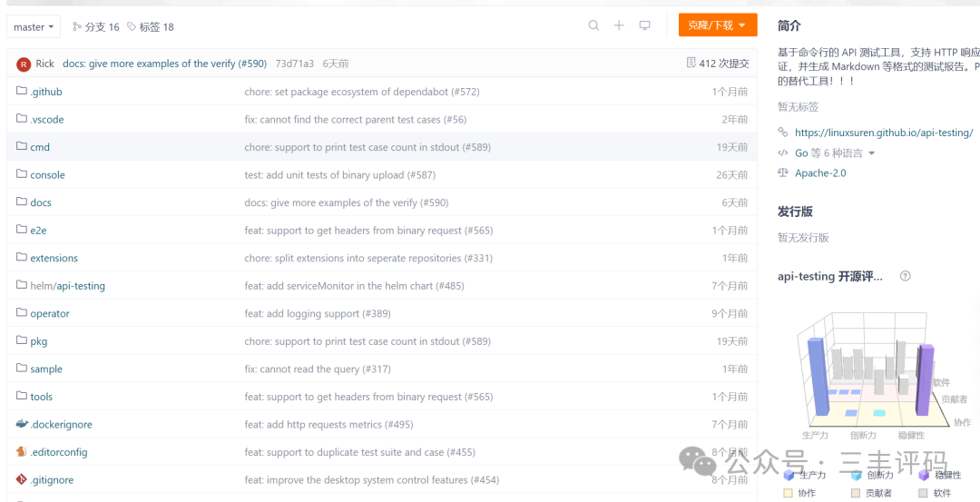This screenshot has width=980, height=502.
Task: Click the .editorconfig file icon
Action: click(22, 451)
